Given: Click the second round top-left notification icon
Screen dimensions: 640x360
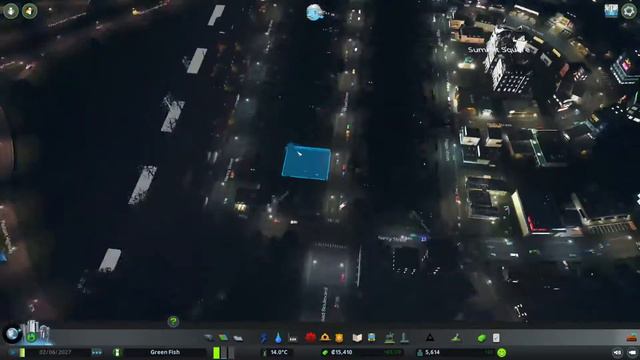Looking at the screenshot, I should click(x=29, y=11).
